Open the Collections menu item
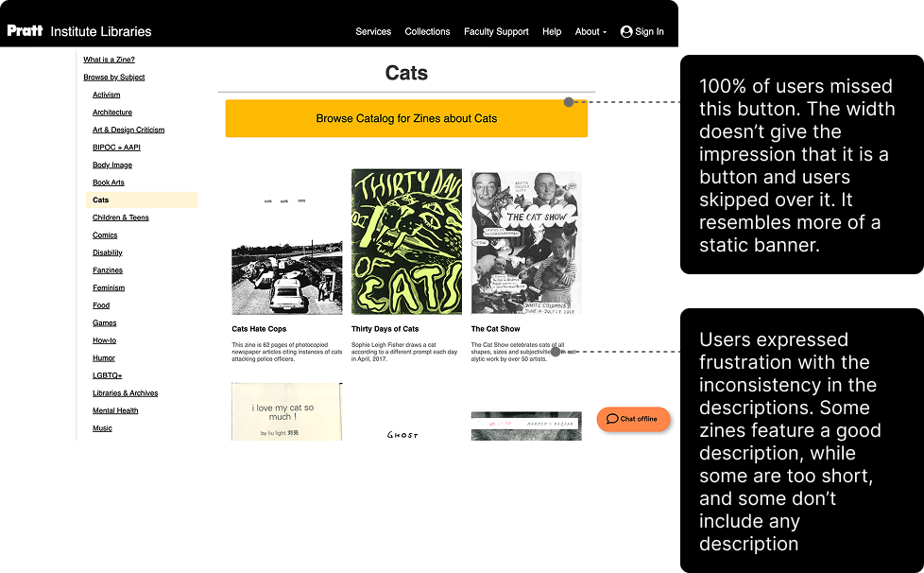 (427, 32)
